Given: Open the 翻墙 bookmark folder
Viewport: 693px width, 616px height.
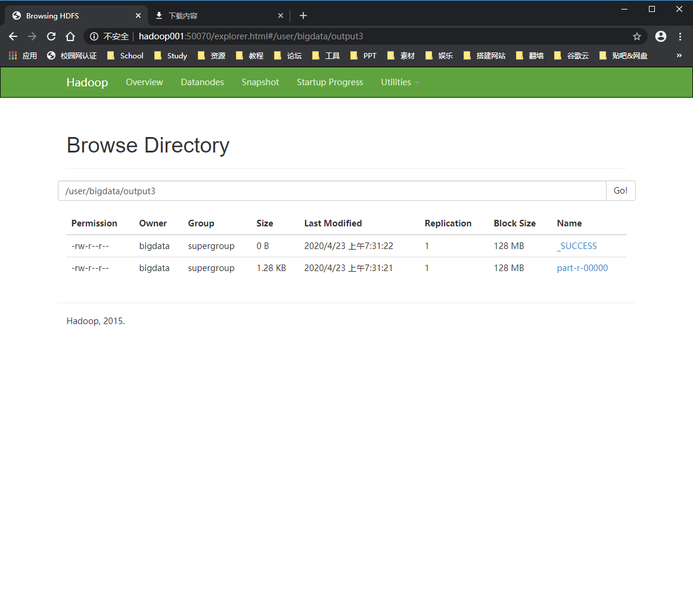Looking at the screenshot, I should [x=530, y=55].
